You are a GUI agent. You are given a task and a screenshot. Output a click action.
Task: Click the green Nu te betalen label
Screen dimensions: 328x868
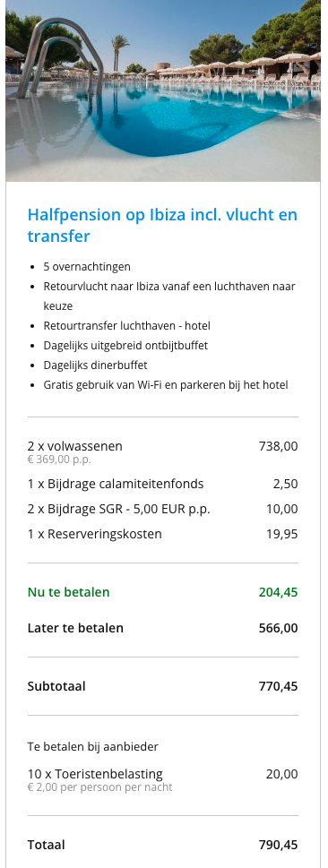69,592
